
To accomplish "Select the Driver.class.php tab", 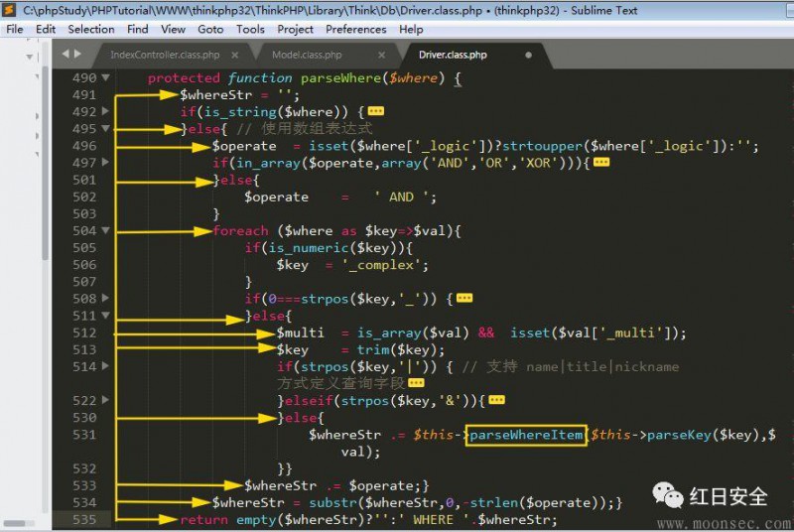I will point(453,55).
